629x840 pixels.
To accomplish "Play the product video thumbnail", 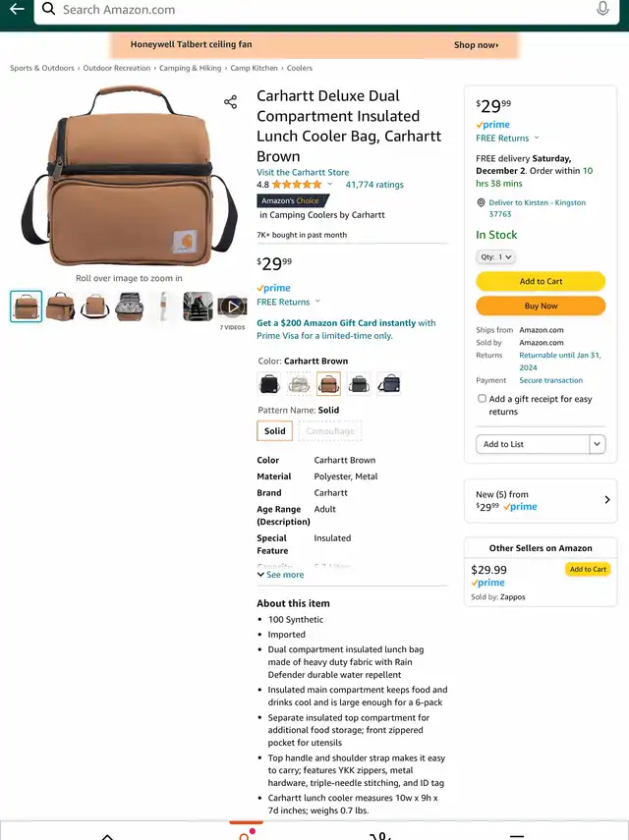I will tap(232, 307).
